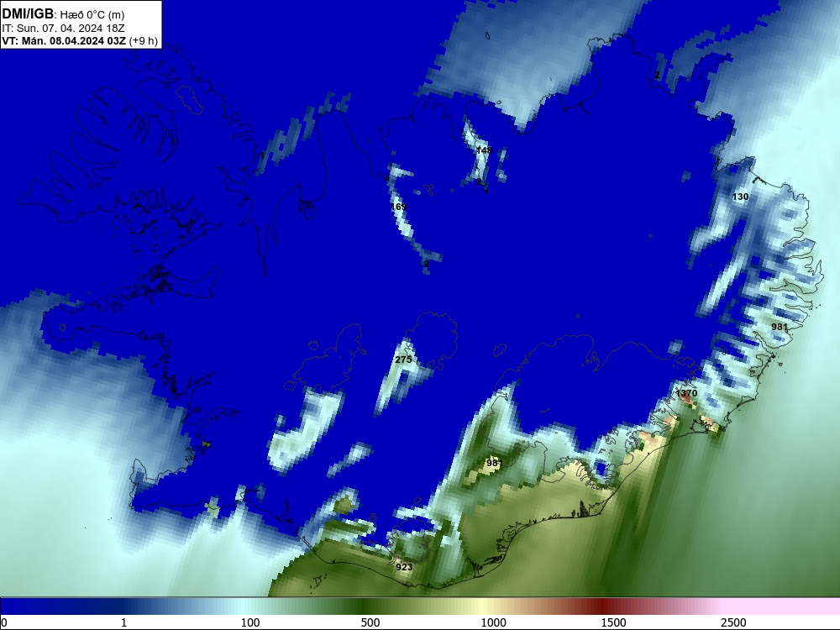Click the 500 tick label on the color scale

click(x=370, y=622)
